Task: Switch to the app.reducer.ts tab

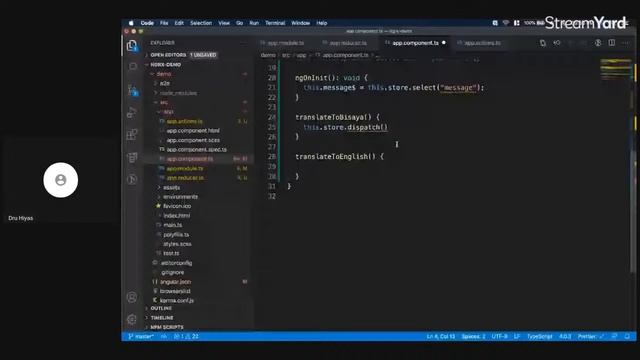Action: [348, 43]
